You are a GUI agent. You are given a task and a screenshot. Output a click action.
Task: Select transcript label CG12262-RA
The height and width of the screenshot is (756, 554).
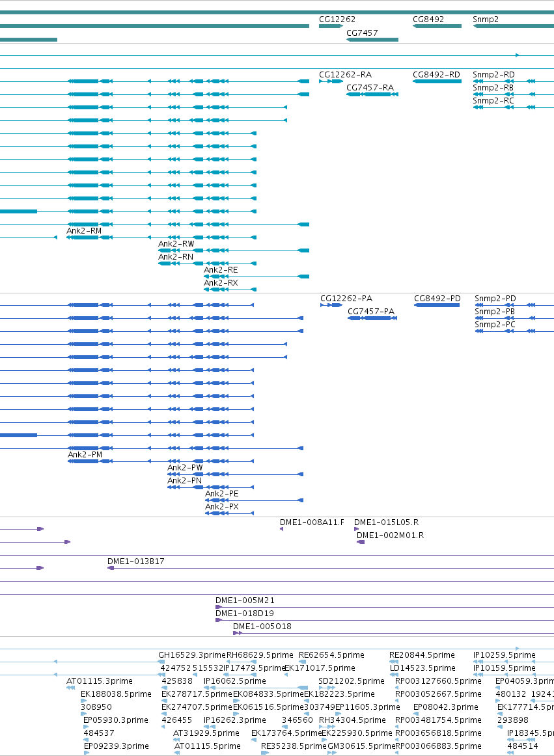pos(345,75)
